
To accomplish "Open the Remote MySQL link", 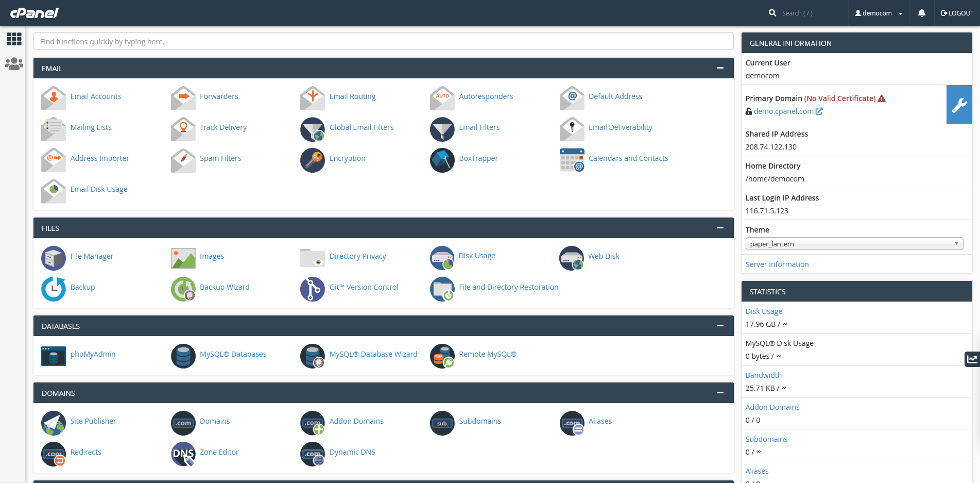I will (487, 354).
